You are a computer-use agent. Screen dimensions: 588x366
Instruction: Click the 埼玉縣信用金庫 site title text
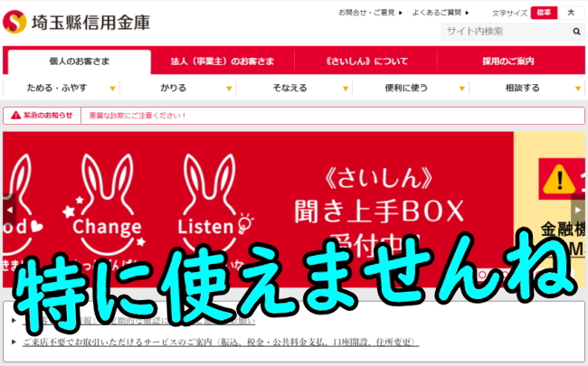pos(90,23)
